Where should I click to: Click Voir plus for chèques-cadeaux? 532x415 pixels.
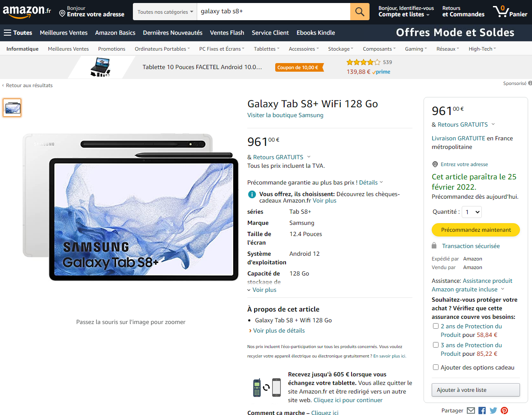325,200
